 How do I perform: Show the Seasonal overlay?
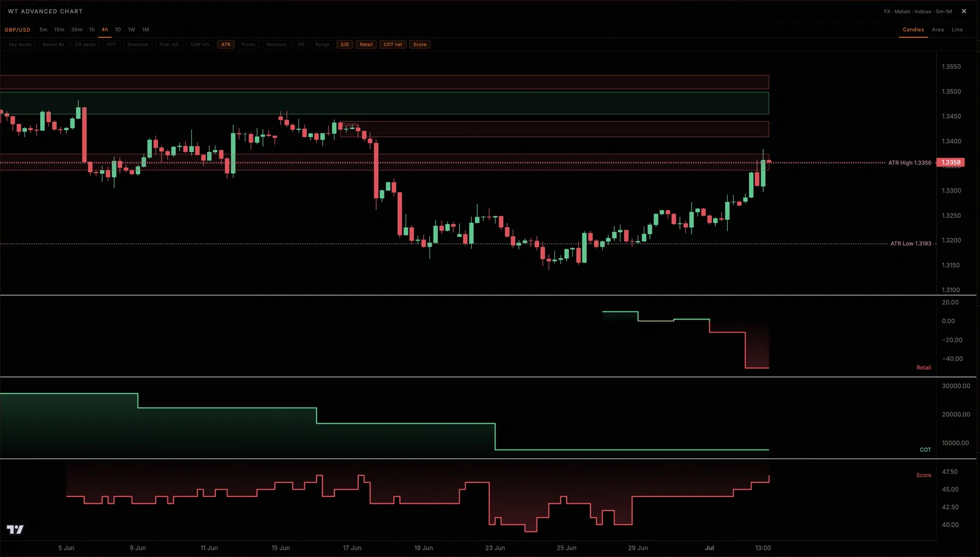click(138, 45)
